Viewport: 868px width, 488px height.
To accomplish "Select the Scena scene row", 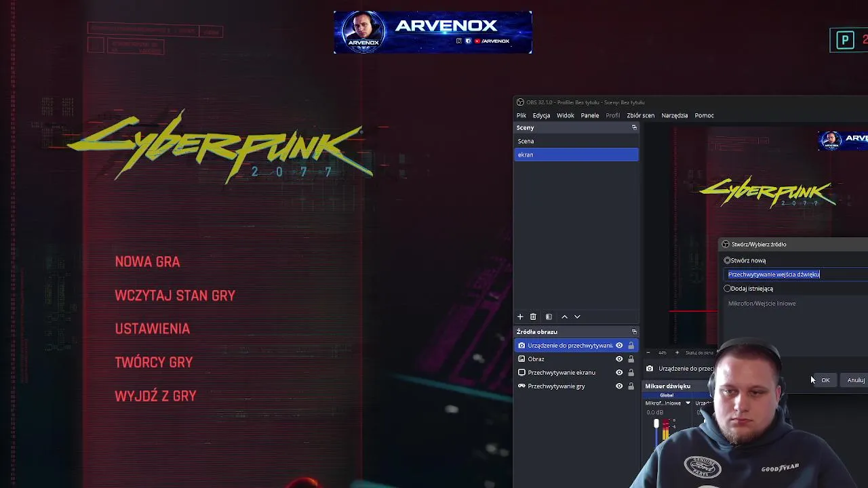I will click(576, 141).
